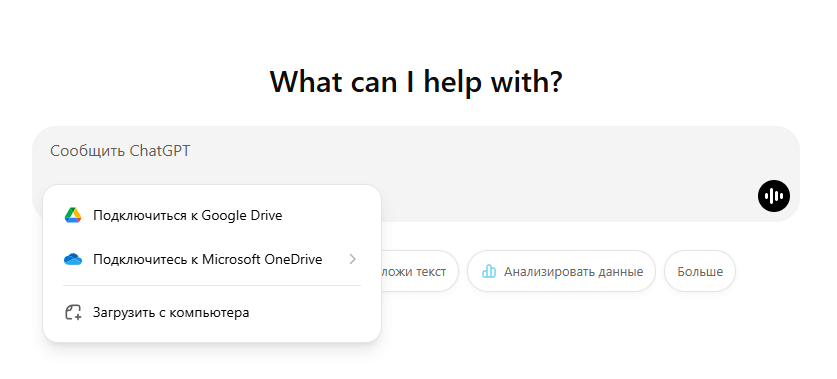
Task: Expand the Microsoft OneDrive submenu chevron
Action: click(x=352, y=259)
